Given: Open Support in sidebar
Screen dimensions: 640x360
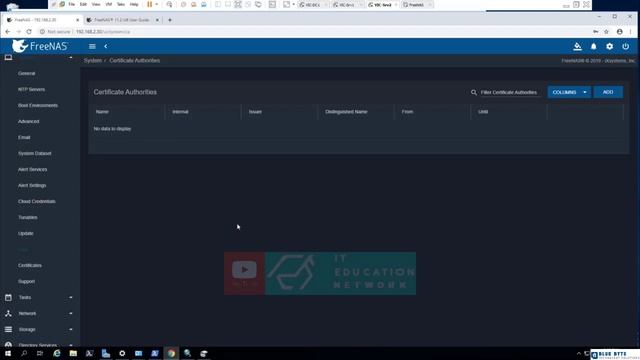Looking at the screenshot, I should (x=27, y=282).
